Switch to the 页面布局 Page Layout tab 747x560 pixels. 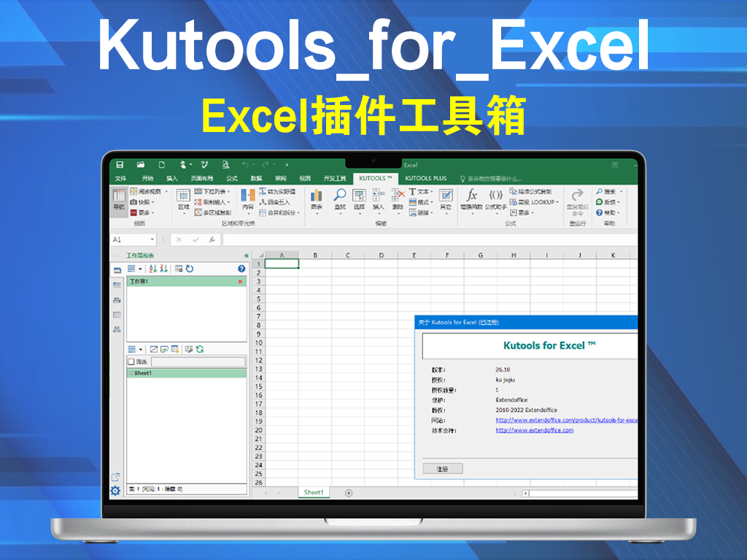pos(202,179)
